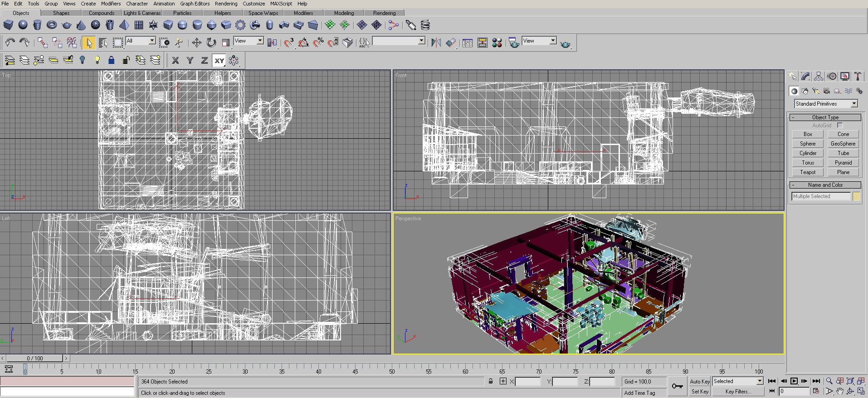Toggle the selection lock padlock

click(491, 381)
